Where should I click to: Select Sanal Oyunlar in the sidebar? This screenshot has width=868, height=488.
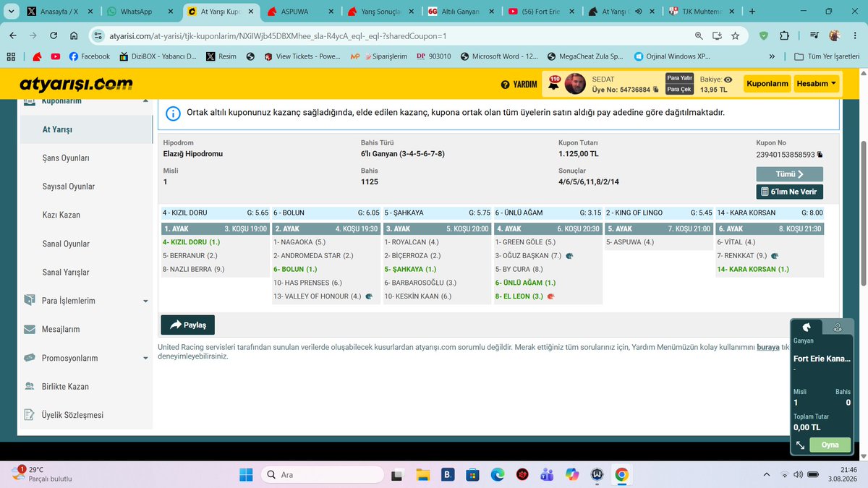[66, 244]
